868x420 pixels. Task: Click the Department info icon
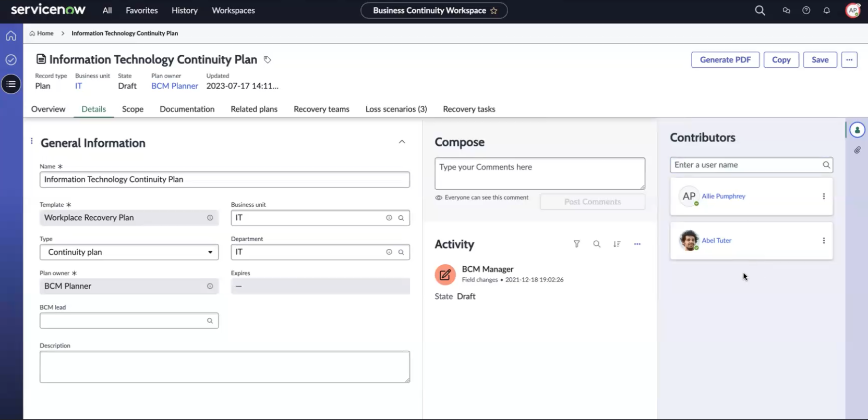tap(389, 252)
